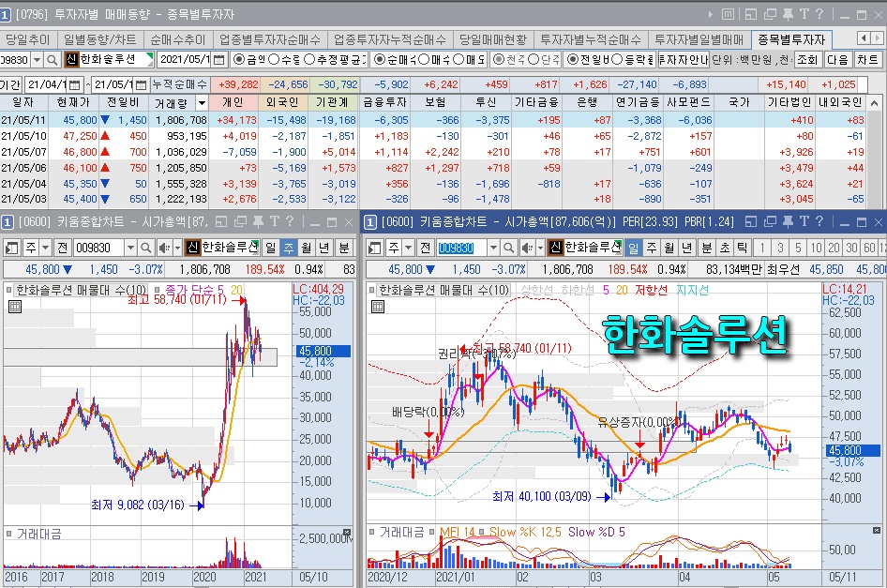Expand play arrow in investor trend title bar
Screen dimensions: 887x588
click(x=711, y=14)
